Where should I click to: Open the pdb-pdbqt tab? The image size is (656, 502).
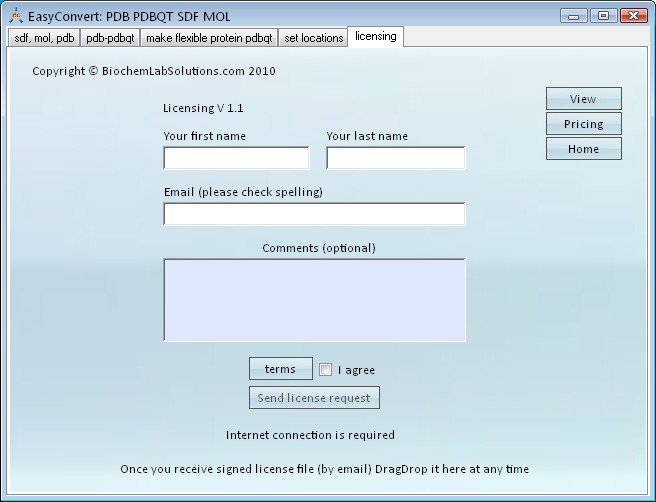pos(109,38)
